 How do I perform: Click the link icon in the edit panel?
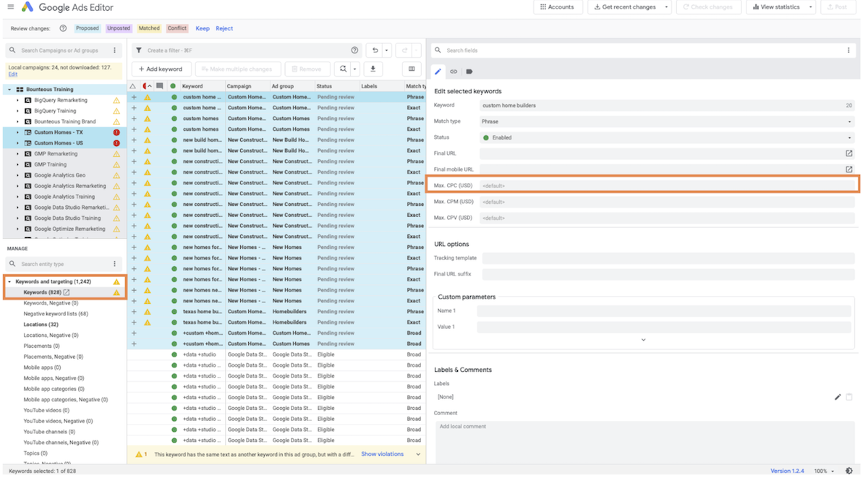pyautogui.click(x=454, y=72)
